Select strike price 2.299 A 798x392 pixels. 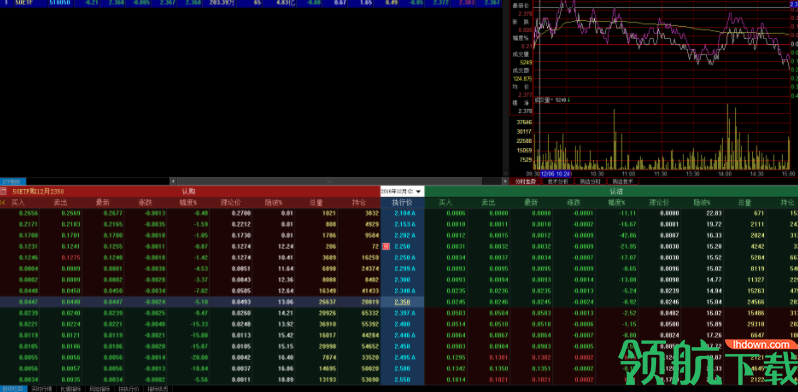click(405, 269)
